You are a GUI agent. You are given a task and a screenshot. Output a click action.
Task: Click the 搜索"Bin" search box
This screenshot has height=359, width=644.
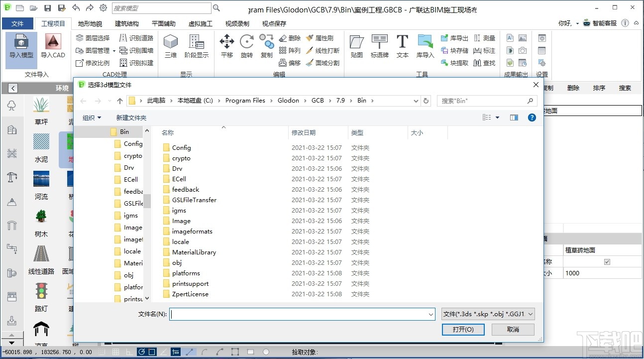coord(487,101)
